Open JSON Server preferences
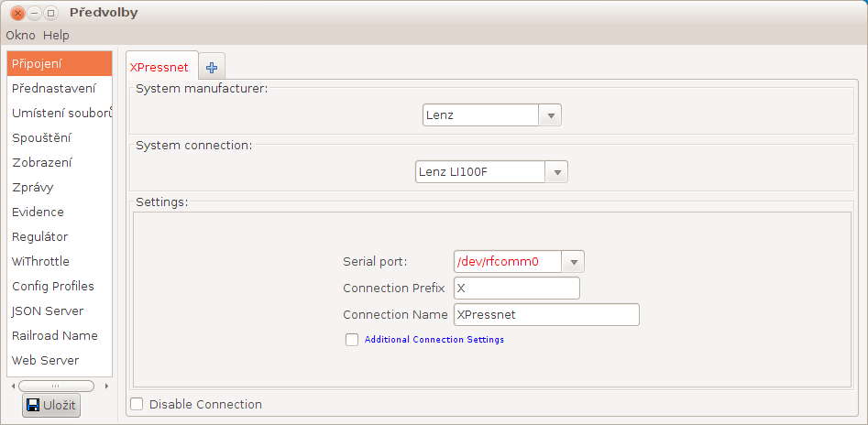Screen dimensions: 868x425 48,311
